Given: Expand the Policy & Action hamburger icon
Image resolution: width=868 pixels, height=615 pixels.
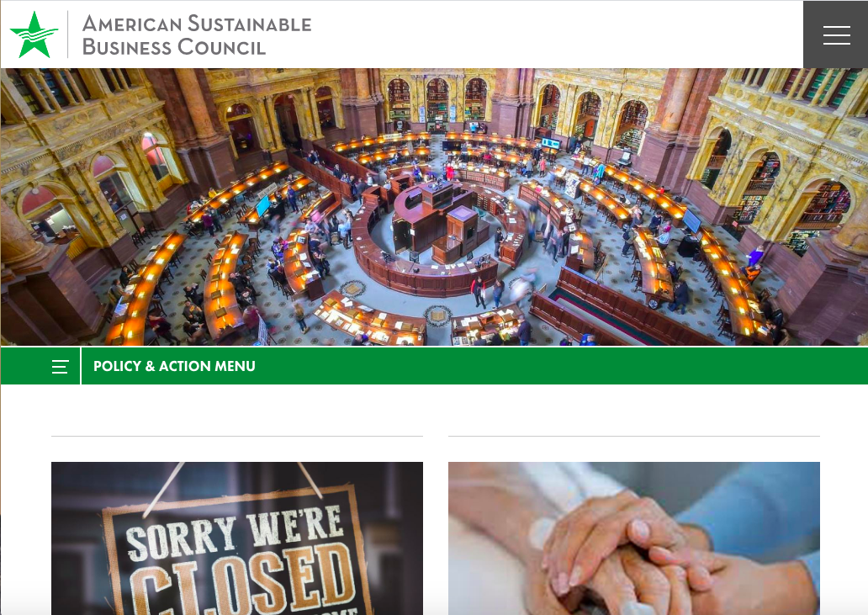Looking at the screenshot, I should [60, 366].
